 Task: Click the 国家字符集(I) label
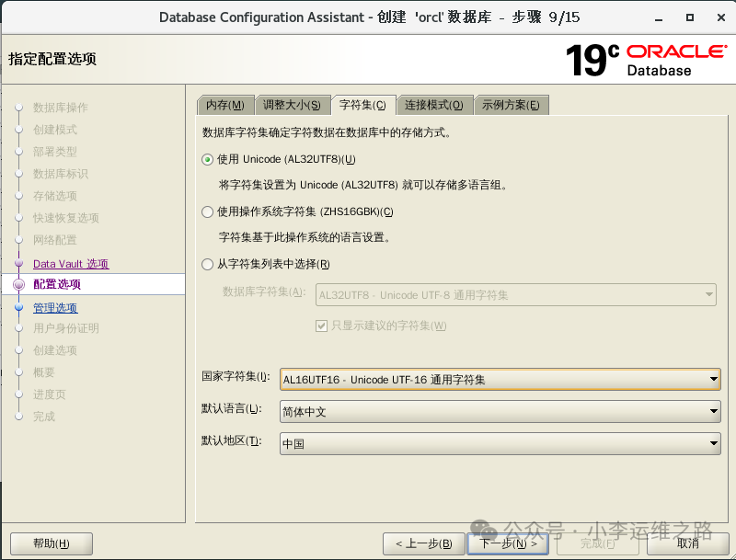(236, 377)
